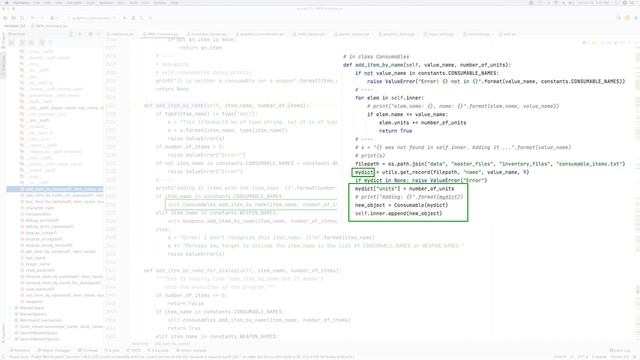Click the tool windows toggle icon in status bar
Screen dimensions: 640x360
tap(4, 357)
